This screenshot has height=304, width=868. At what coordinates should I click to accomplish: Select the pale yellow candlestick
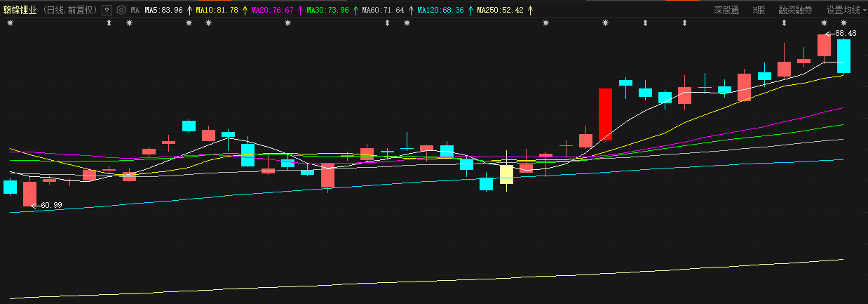coord(506,175)
